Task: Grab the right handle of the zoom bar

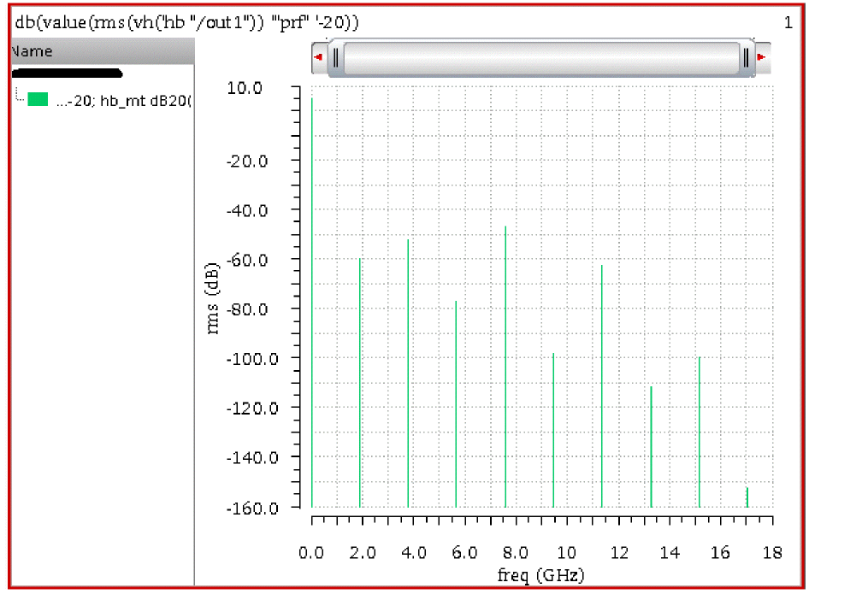Action: [747, 57]
